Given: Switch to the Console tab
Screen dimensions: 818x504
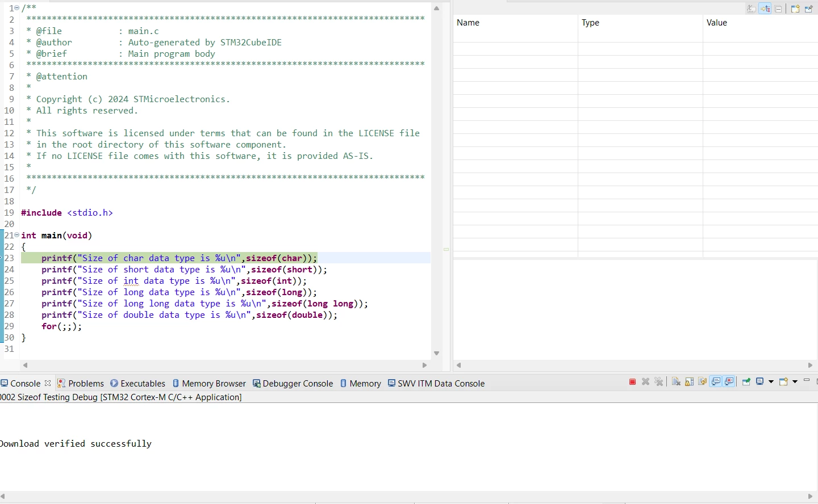Looking at the screenshot, I should 26,384.
